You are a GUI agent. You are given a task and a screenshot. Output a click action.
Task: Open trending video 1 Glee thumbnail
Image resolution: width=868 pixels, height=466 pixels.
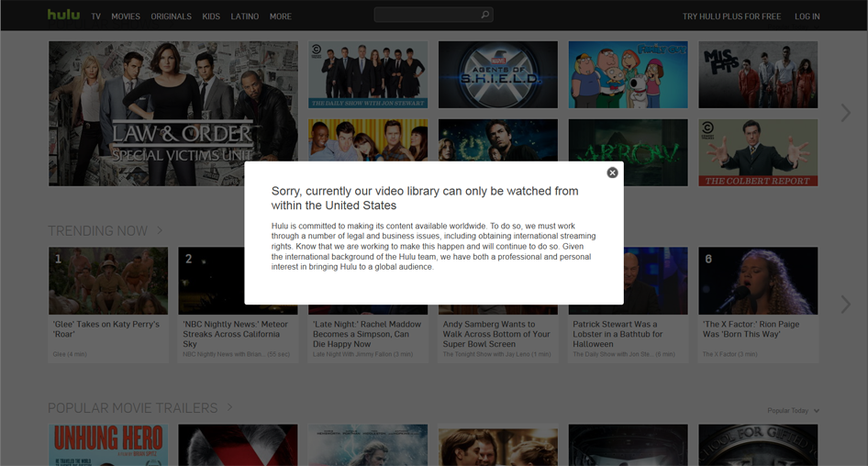(108, 281)
